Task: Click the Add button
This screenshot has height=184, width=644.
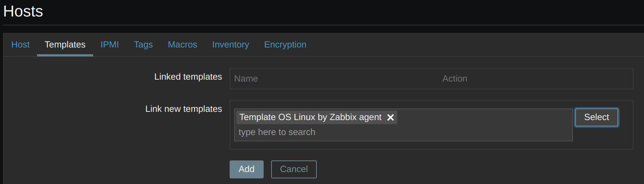Action: coord(246,169)
